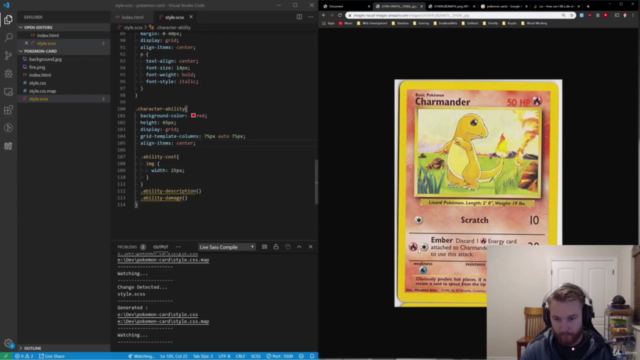Toggle Live Sass Watching status item
This screenshot has width=640, height=360.
(x=141, y=356)
